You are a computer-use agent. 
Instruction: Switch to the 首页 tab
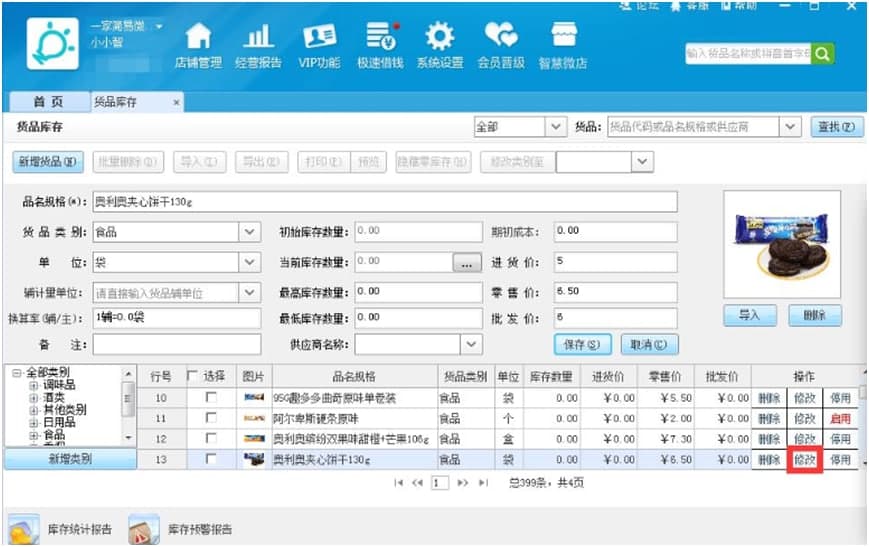47,102
